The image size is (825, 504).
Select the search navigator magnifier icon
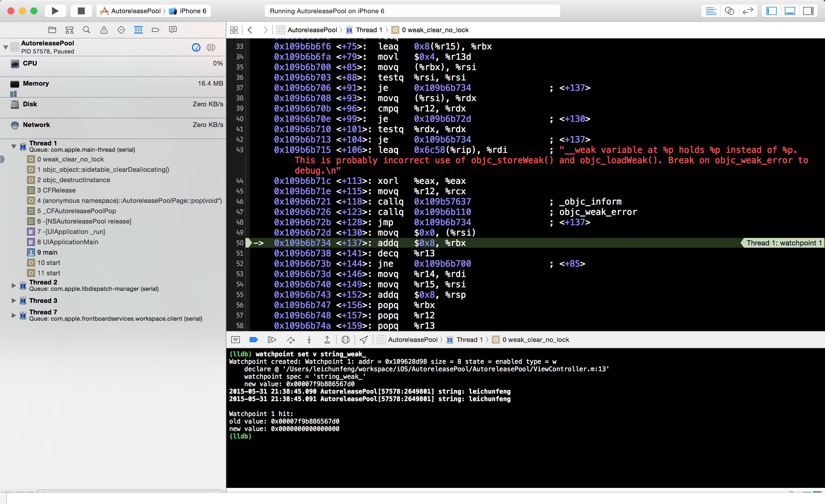tap(86, 30)
